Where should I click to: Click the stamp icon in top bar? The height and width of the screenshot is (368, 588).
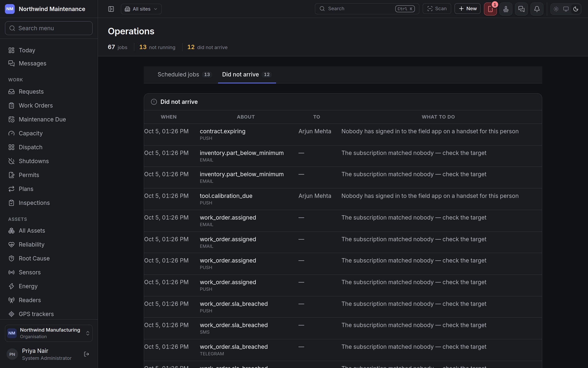pos(506,9)
